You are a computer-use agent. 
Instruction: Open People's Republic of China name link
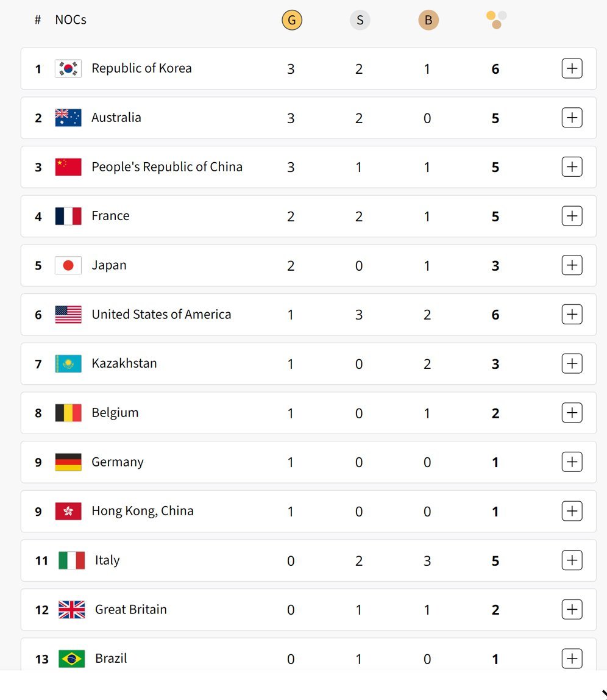[x=167, y=167]
